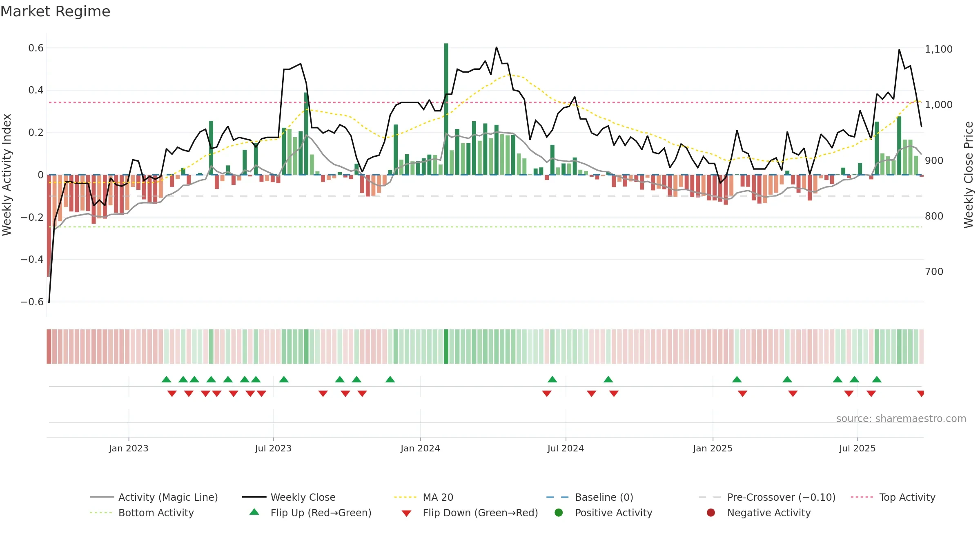Click the tallest green activity bar in early 2024
The width and height of the screenshot is (980, 551).
(446, 109)
